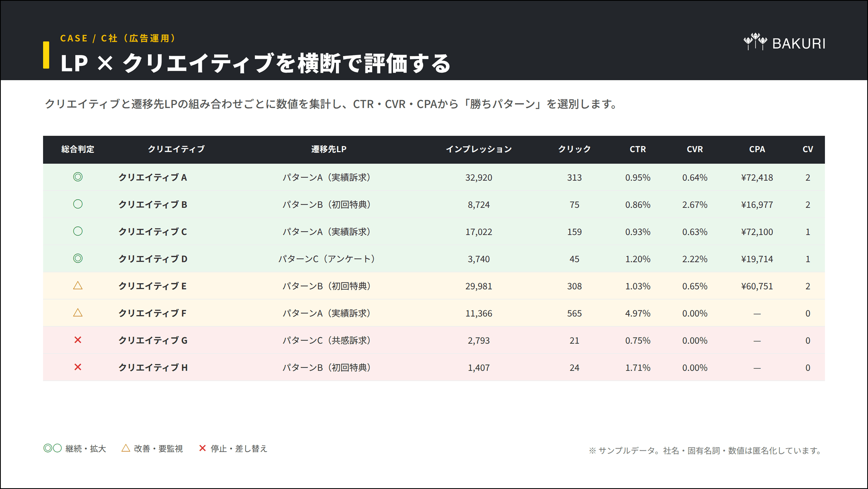Click パターンC（アンケート） LP cell
The image size is (868, 489).
(326, 259)
